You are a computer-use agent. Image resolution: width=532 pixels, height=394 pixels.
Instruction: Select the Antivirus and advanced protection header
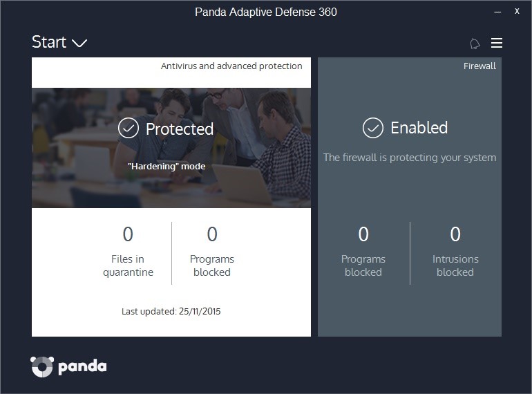pos(231,66)
